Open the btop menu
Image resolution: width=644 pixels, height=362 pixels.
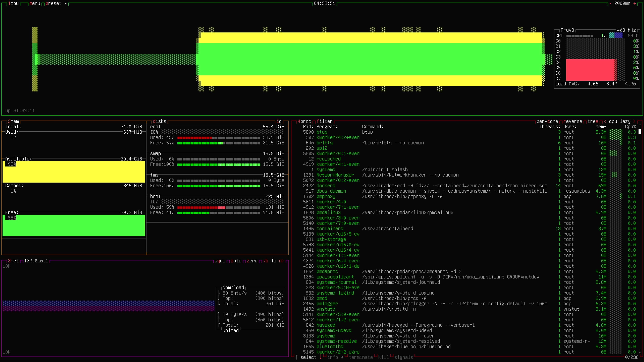click(x=35, y=4)
